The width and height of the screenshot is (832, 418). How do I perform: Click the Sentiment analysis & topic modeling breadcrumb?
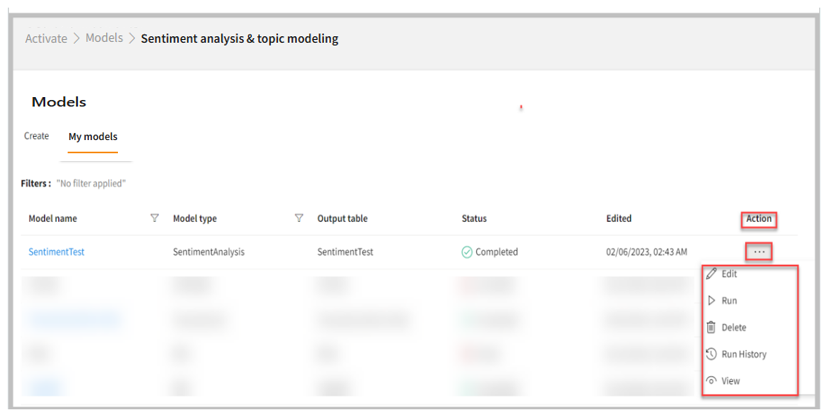pyautogui.click(x=239, y=39)
